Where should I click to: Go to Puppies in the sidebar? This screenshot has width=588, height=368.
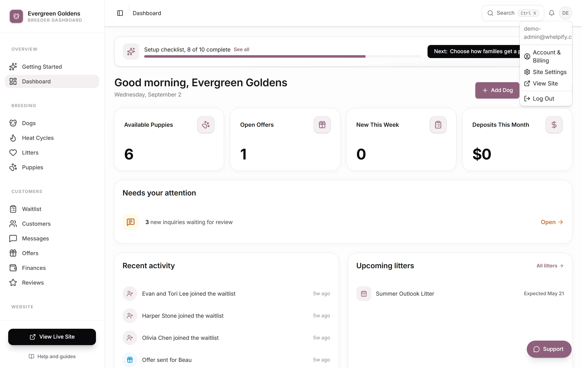tap(52, 167)
